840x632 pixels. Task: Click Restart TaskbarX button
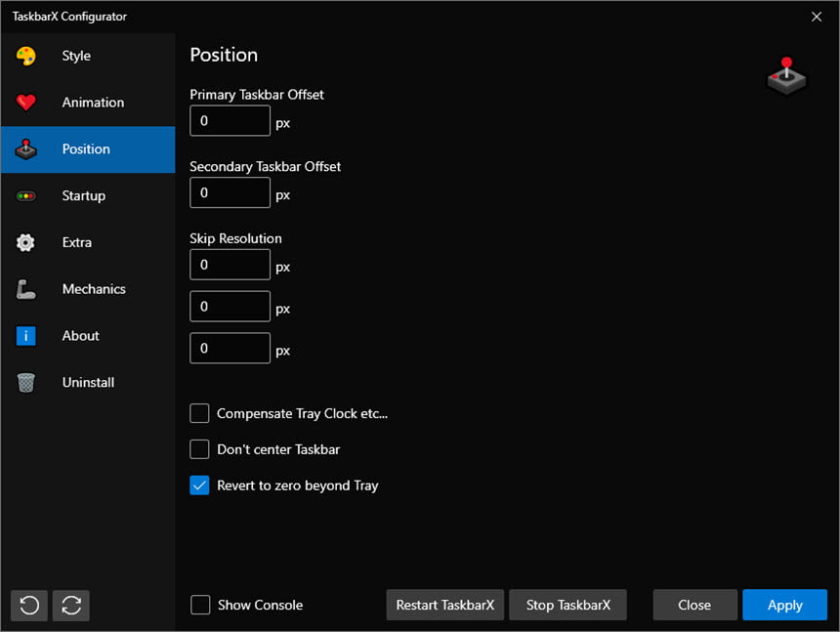[445, 606]
